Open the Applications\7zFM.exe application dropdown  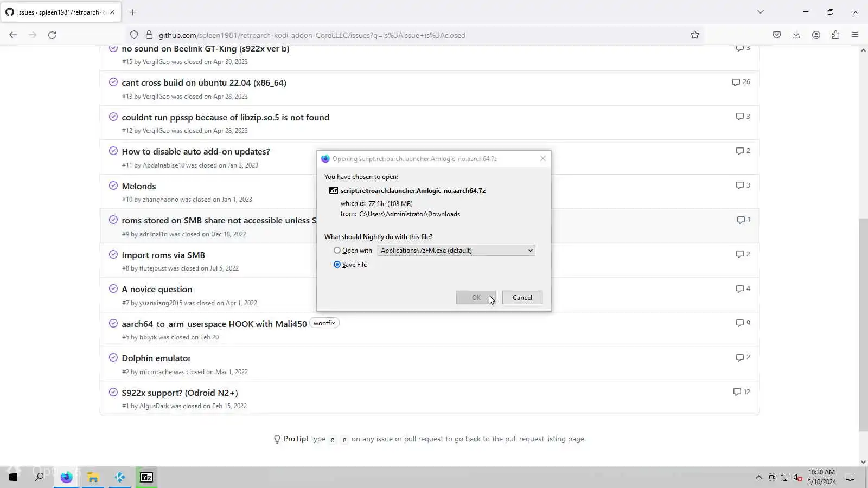(x=456, y=251)
